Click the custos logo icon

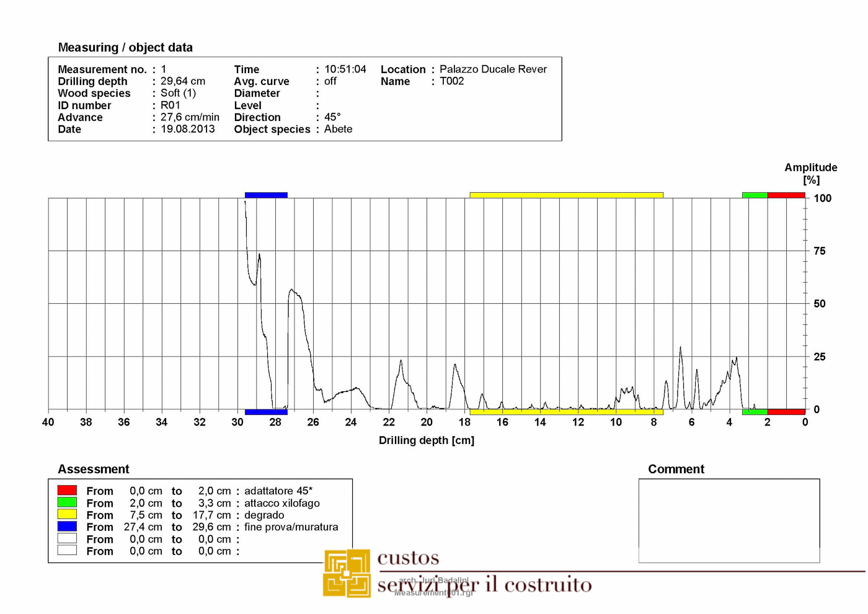(x=347, y=573)
